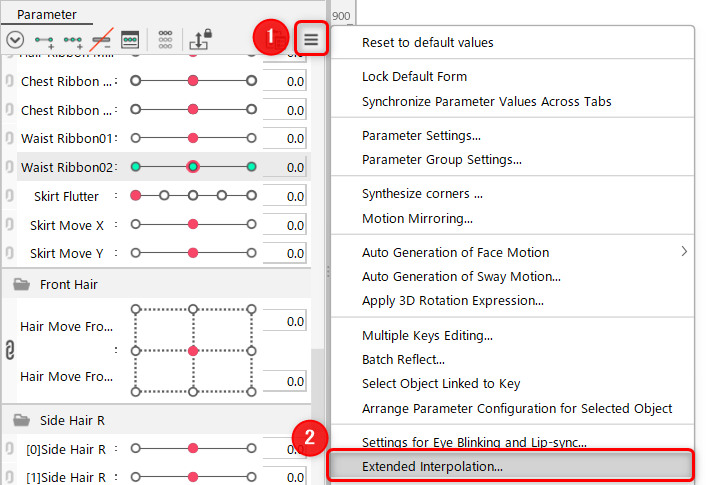Click the right green key of Waist Ribbon02 slider
Viewport: 707px width, 485px height.
point(252,167)
